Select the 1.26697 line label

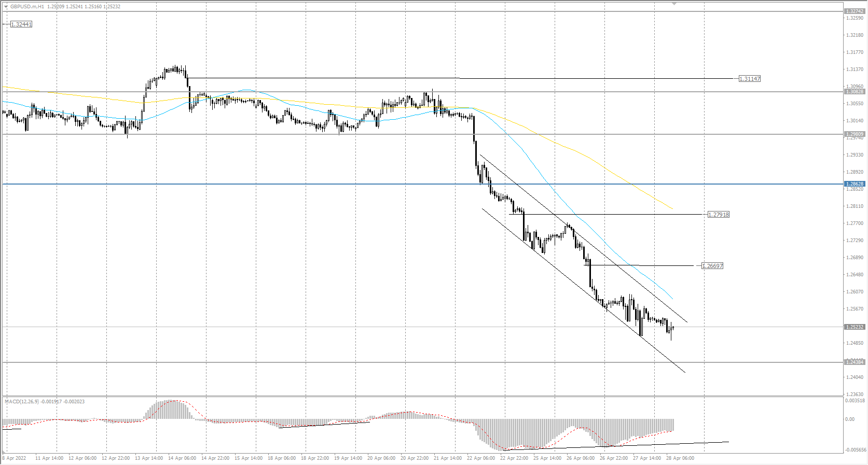tap(712, 266)
